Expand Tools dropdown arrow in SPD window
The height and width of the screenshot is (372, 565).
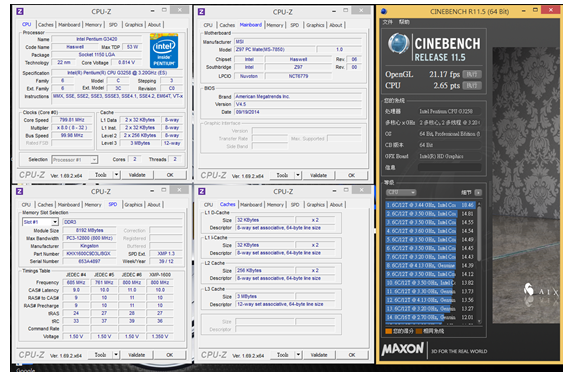[116, 355]
